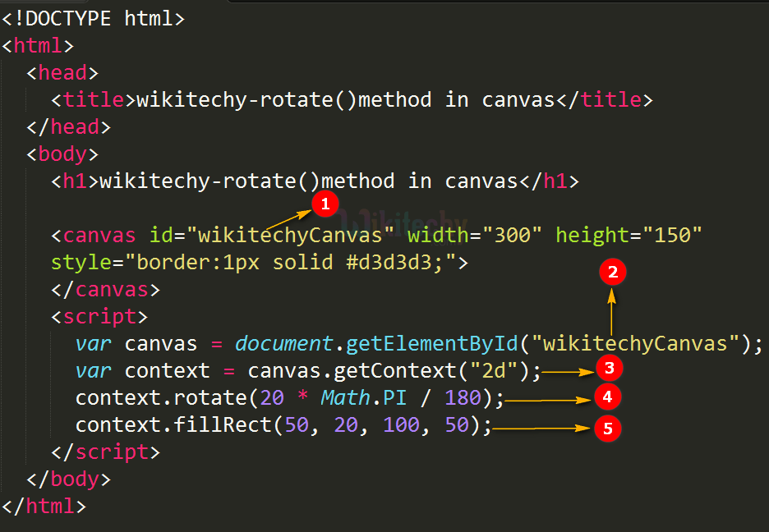Click the red marker numbered 4
This screenshot has width=769, height=532.
[608, 397]
